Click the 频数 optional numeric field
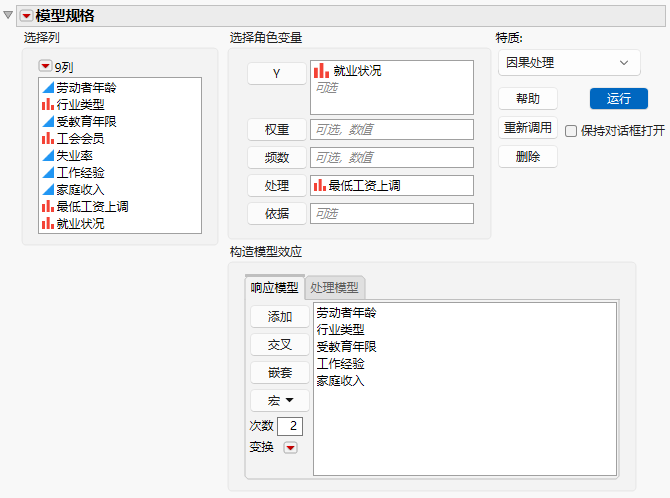This screenshot has height=498, width=670. click(392, 157)
